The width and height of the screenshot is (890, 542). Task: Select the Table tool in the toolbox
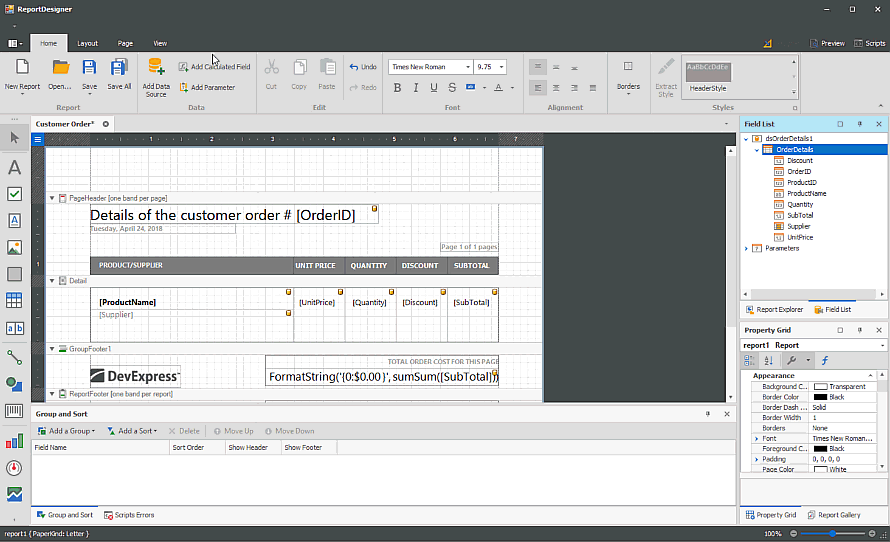click(x=14, y=300)
